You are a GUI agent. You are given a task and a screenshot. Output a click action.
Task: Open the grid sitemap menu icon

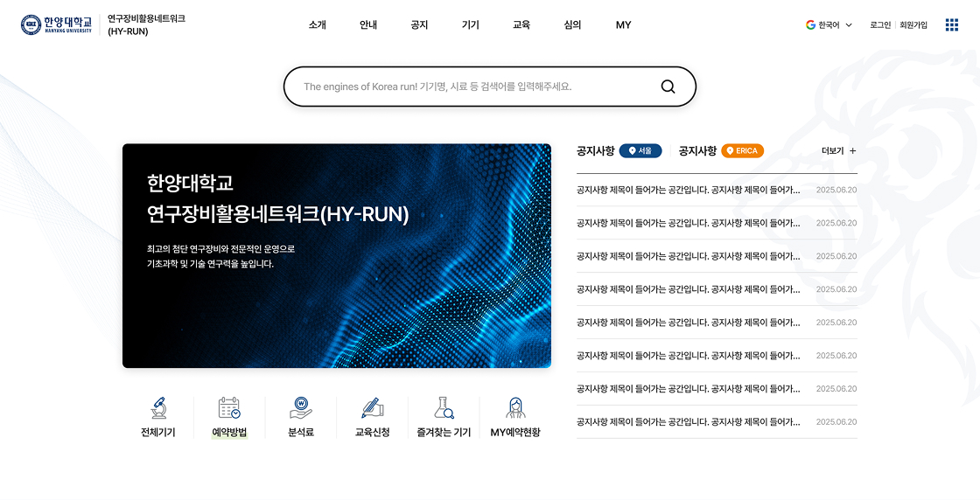(x=952, y=24)
